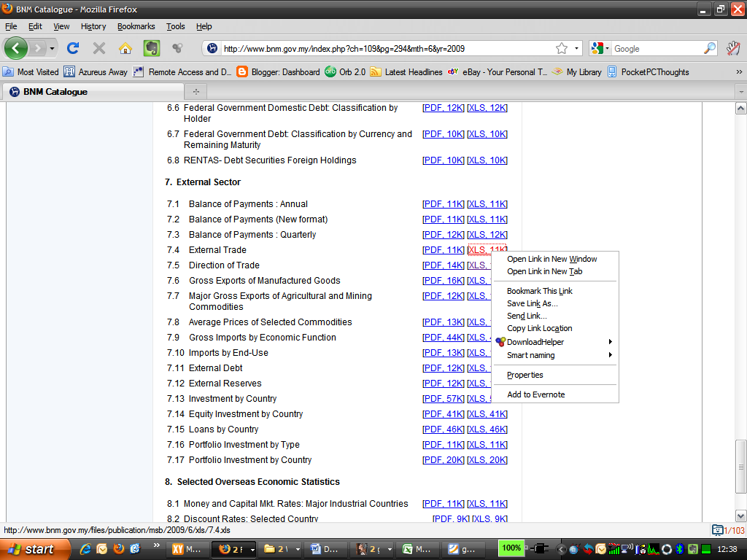Choose Bookmark This Link

[555, 291]
